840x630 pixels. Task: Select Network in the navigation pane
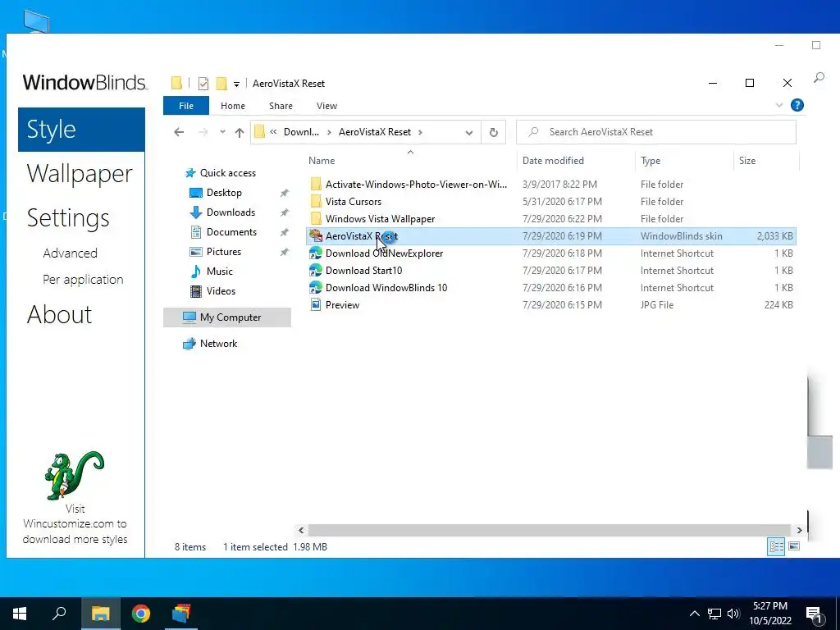tap(218, 344)
